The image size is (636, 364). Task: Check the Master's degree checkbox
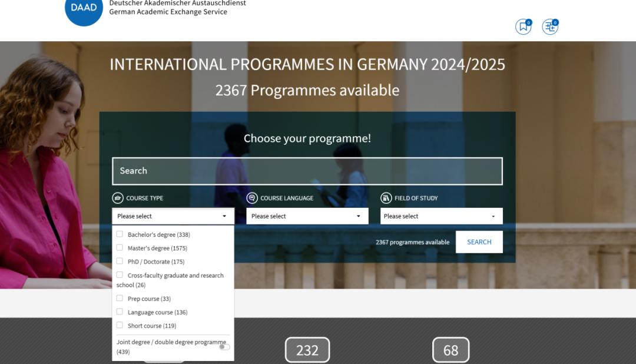[x=120, y=247]
